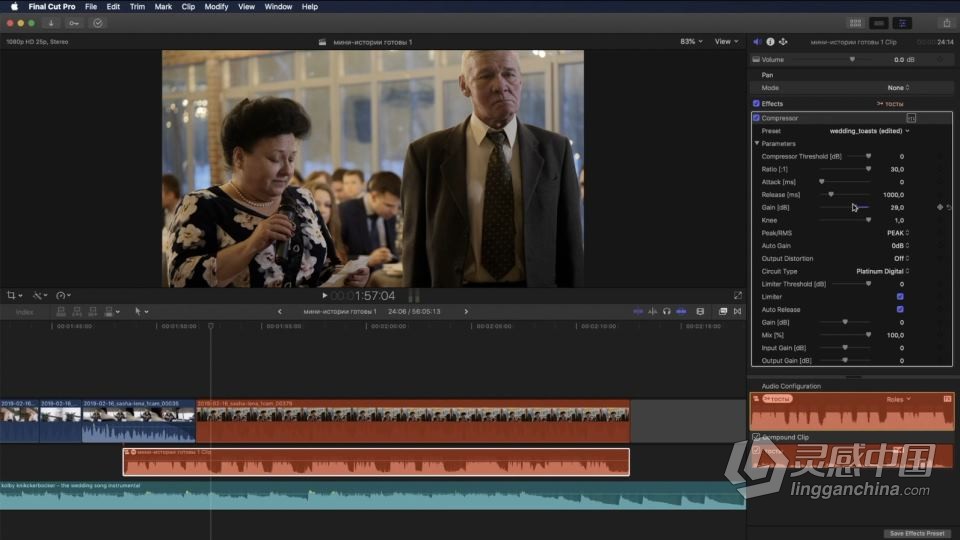Image resolution: width=960 pixels, height=540 pixels.
Task: Toggle audio skimming waveform icon
Action: pyautogui.click(x=653, y=312)
